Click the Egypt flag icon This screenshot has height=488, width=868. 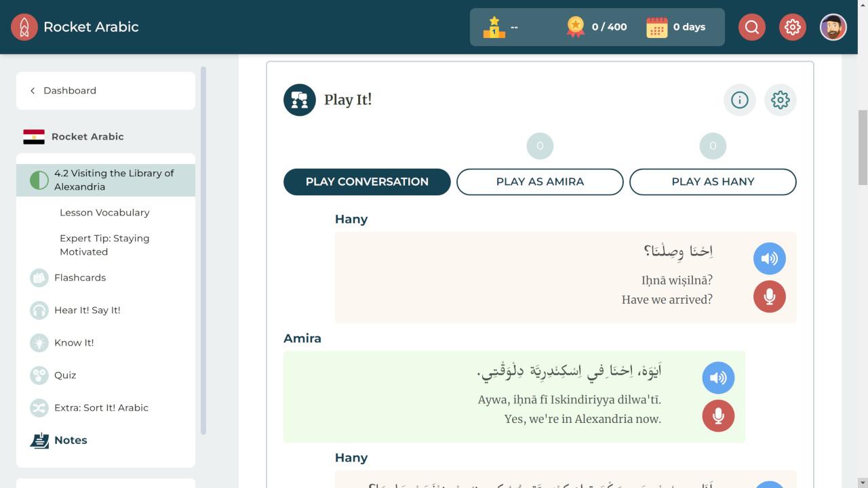point(34,136)
